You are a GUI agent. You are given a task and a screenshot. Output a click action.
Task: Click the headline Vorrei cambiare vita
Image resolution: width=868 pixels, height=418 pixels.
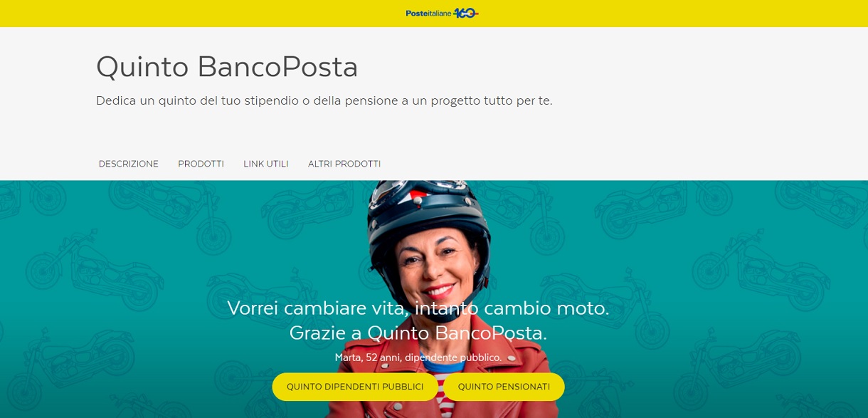click(x=418, y=308)
